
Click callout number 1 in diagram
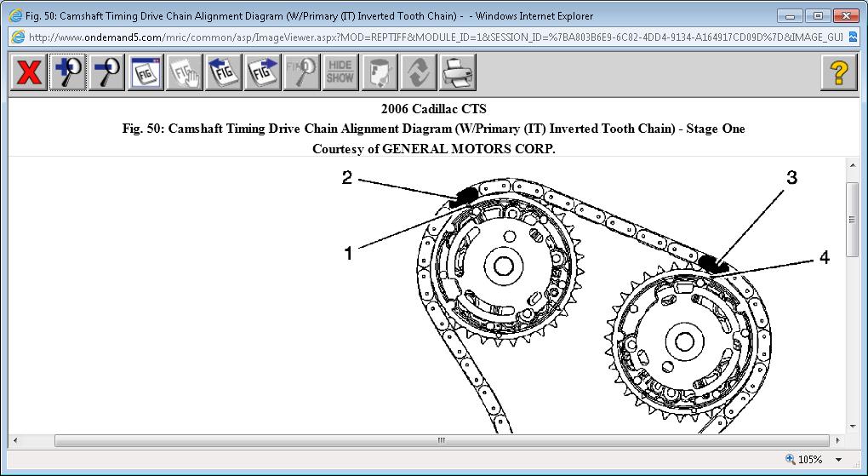point(348,253)
